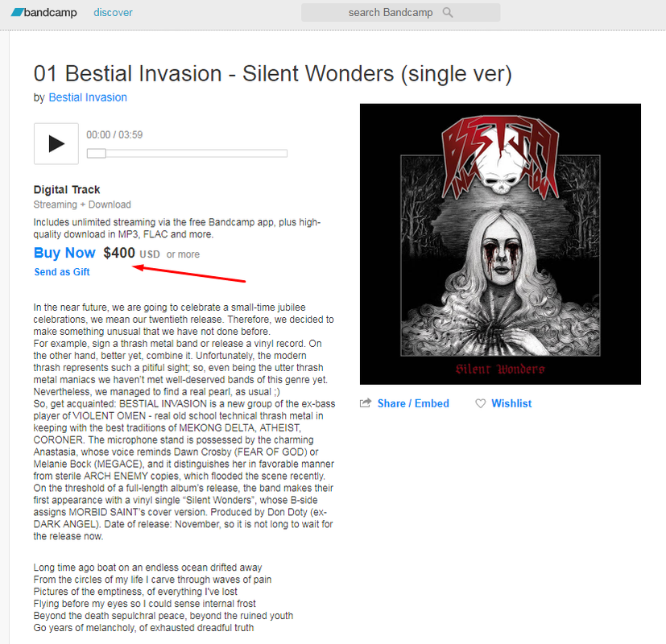
Task: Open the Share / Embed link
Action: pos(413,403)
